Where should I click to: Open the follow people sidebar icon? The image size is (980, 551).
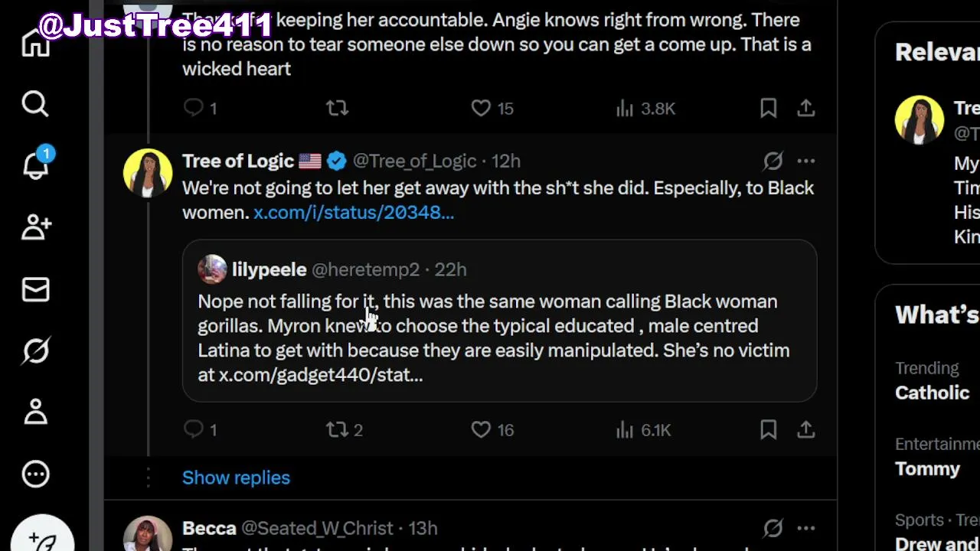pyautogui.click(x=35, y=227)
